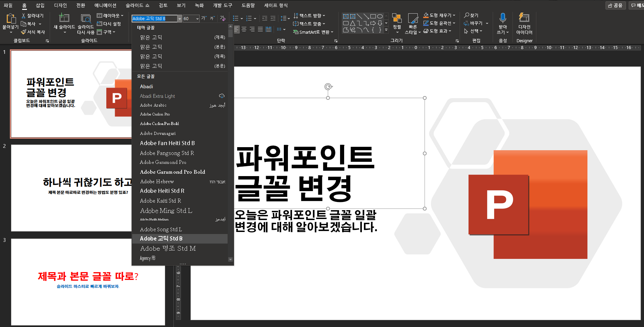Open 빠른 스타일 quick styles button
This screenshot has height=327, width=644.
[413, 24]
